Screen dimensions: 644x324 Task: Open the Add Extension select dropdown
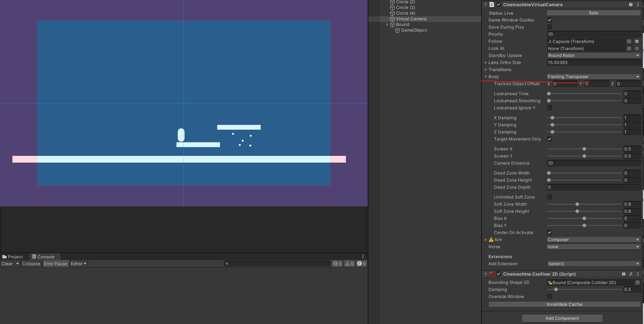(x=593, y=264)
